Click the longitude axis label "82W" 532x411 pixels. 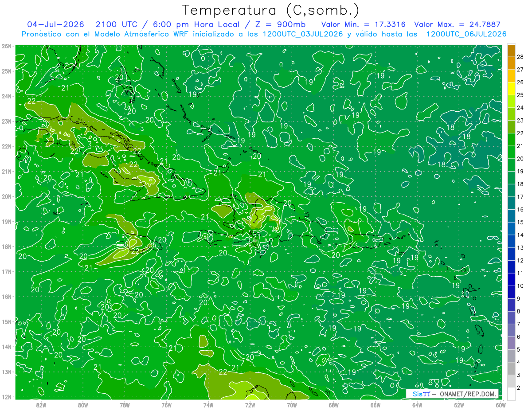(41, 405)
